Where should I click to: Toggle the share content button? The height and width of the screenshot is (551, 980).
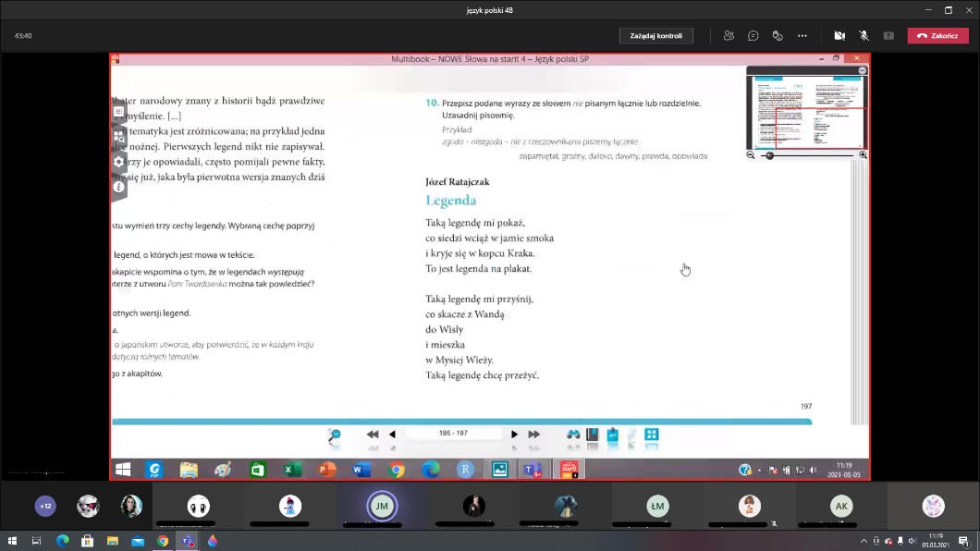[888, 36]
